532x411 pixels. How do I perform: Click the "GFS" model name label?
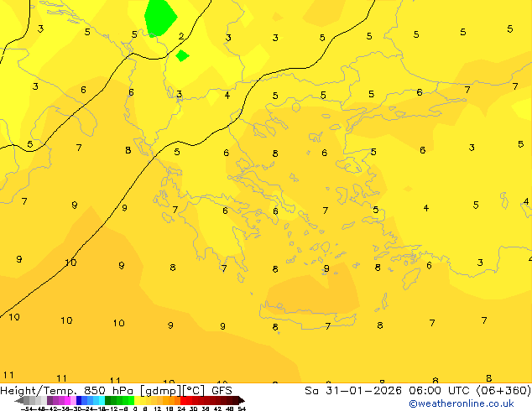tap(222, 391)
